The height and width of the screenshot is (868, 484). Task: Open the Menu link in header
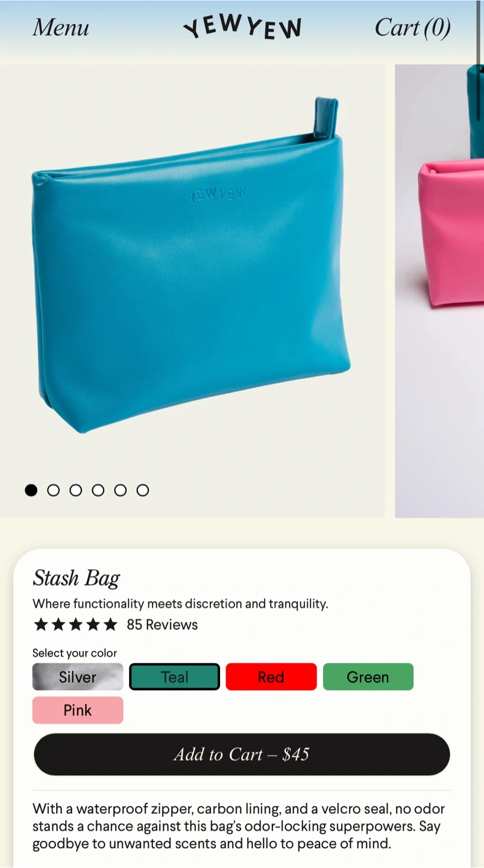click(61, 28)
